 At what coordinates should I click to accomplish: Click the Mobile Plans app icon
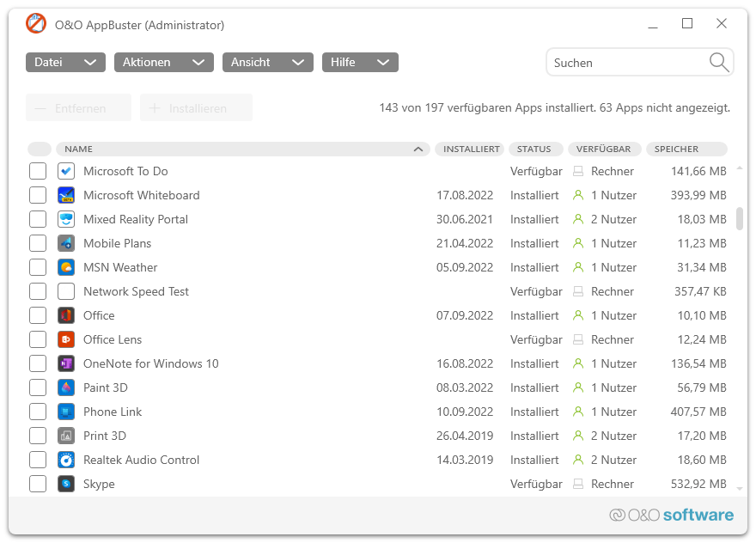[x=66, y=243]
